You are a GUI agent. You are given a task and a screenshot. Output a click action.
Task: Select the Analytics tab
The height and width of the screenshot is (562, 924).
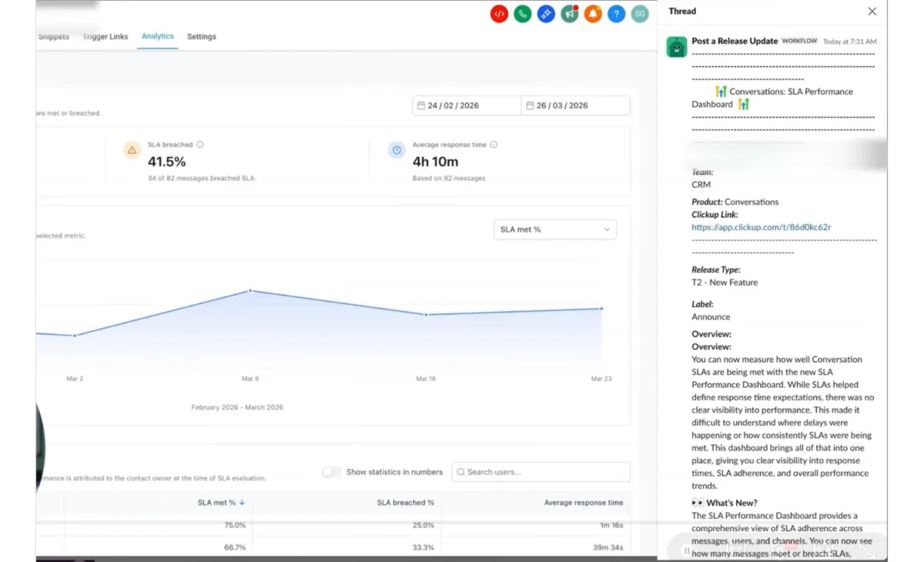[158, 36]
